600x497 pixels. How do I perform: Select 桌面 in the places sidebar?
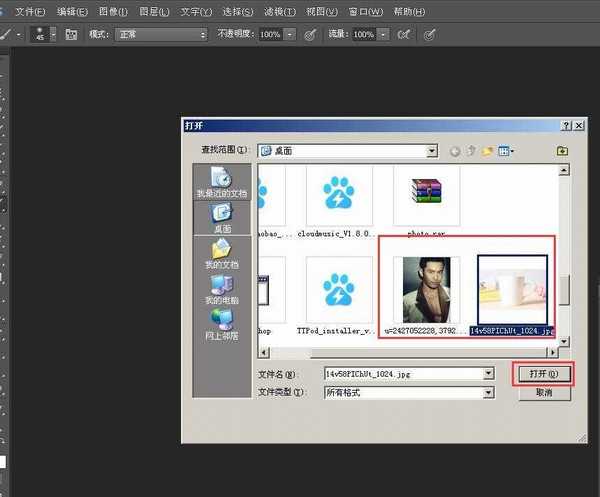pos(221,216)
